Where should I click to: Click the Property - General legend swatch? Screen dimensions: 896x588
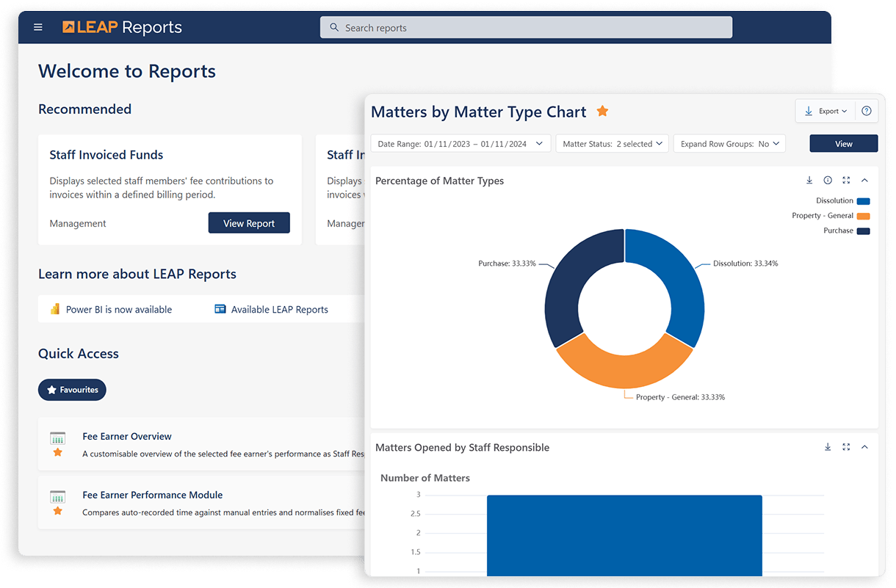pyautogui.click(x=863, y=216)
